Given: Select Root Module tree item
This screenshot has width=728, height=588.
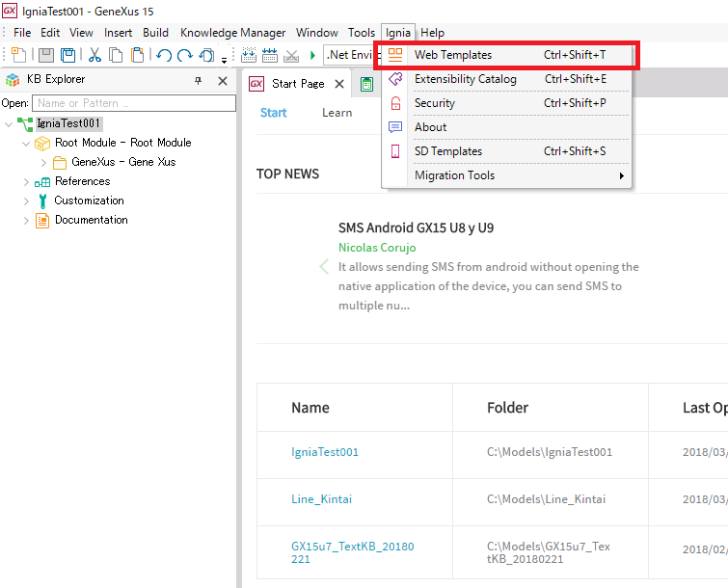Looking at the screenshot, I should 122,143.
